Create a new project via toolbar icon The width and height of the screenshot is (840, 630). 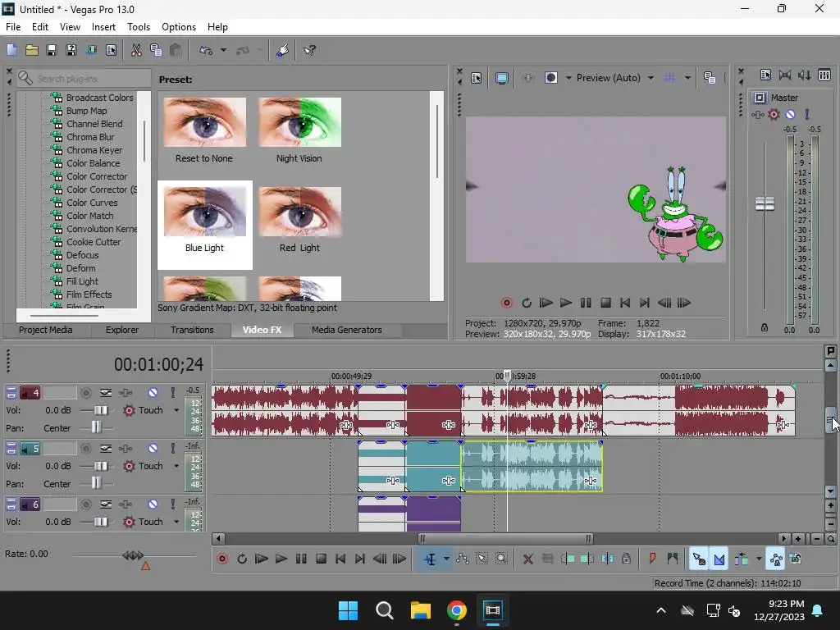(11, 50)
